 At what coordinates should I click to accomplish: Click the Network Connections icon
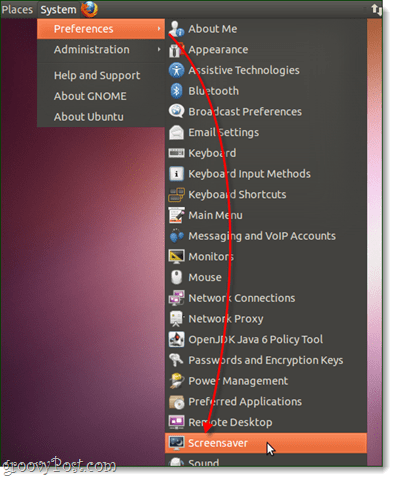tap(176, 298)
